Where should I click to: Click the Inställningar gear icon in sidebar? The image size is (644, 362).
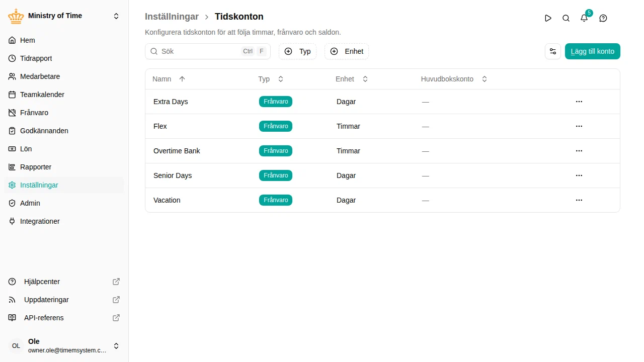point(12,185)
